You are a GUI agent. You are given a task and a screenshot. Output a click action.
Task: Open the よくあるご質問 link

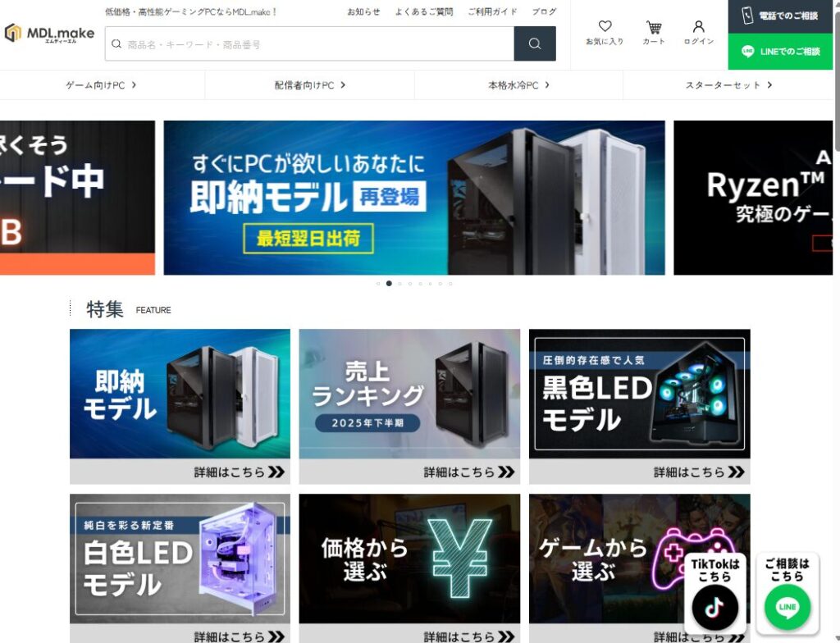tap(423, 11)
